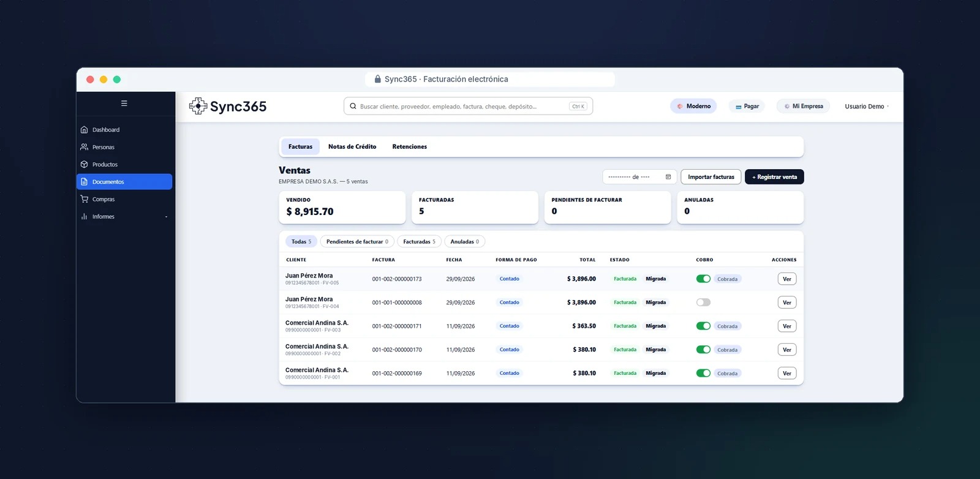Filter list by Anuladas 0

(465, 241)
